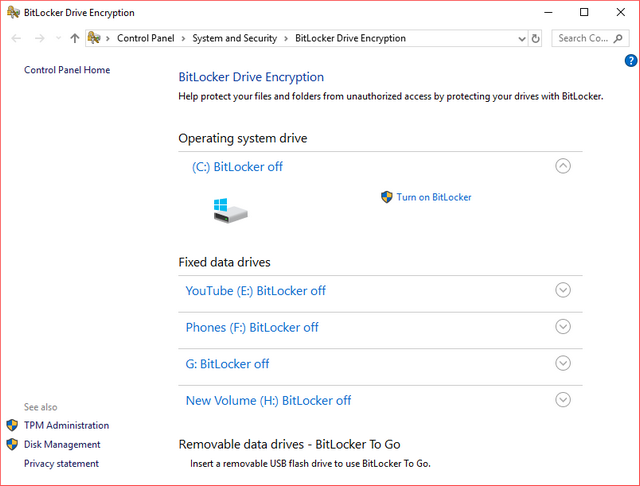The height and width of the screenshot is (486, 640).
Task: Click the shield icon beside Disk Management
Action: 12,444
